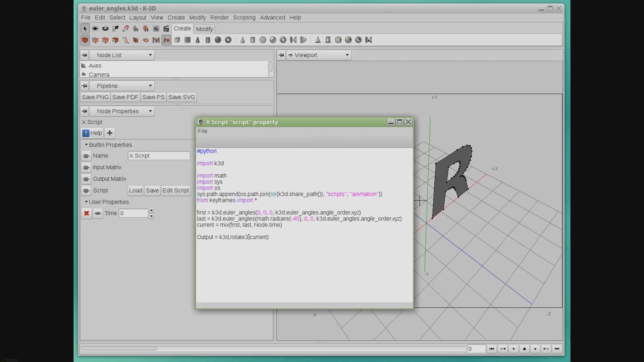Click the Node List scrollbar
The height and width of the screenshot is (362, 644).
pyautogui.click(x=271, y=67)
